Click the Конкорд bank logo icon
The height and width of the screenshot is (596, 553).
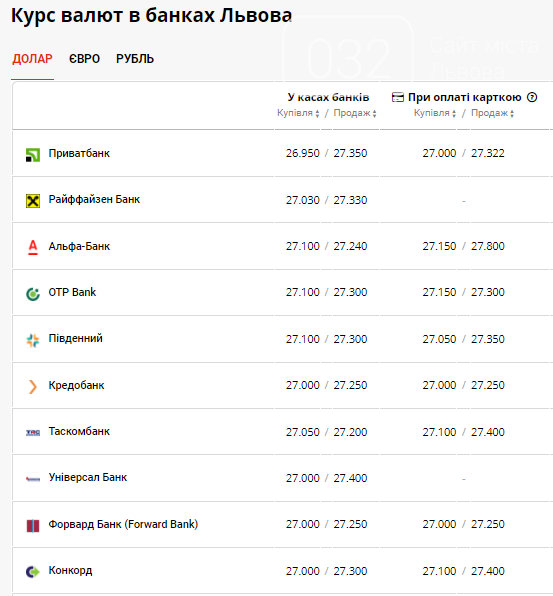point(33,572)
